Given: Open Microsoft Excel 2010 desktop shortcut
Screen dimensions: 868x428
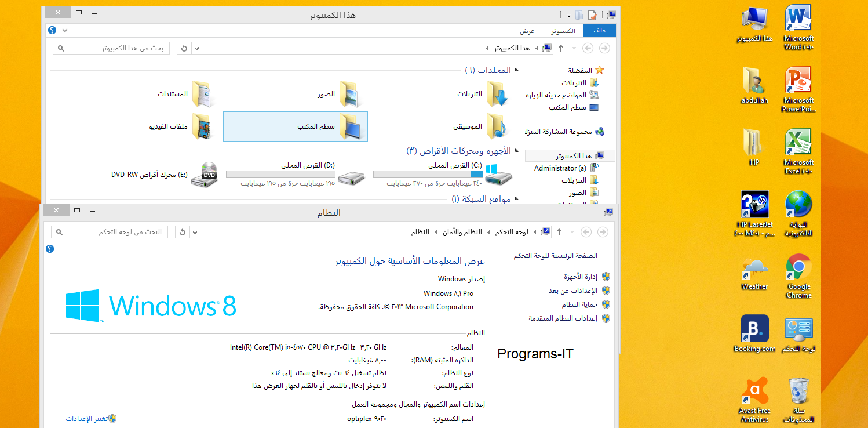Looking at the screenshot, I should [798, 152].
